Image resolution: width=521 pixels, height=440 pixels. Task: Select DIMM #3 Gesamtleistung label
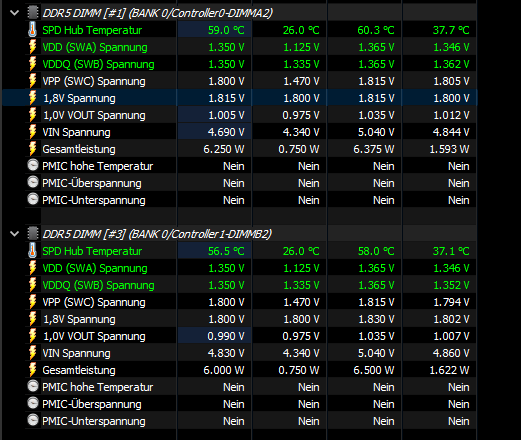pos(79,370)
